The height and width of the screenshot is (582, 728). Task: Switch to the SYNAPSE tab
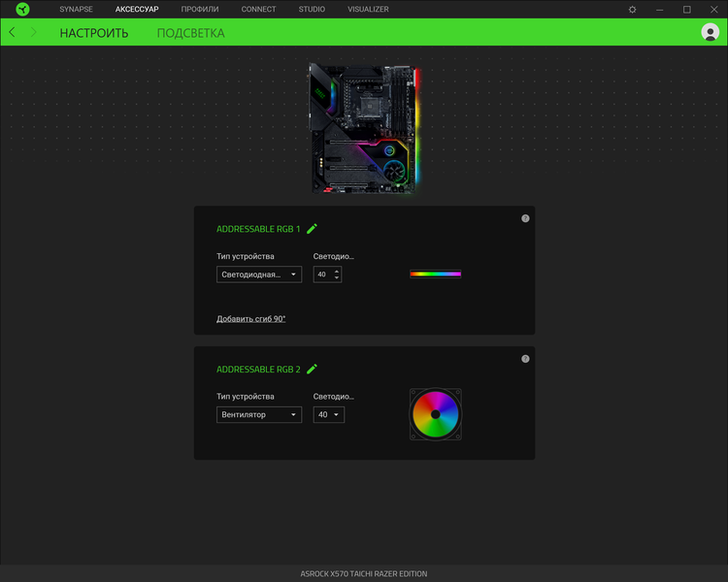pyautogui.click(x=76, y=10)
